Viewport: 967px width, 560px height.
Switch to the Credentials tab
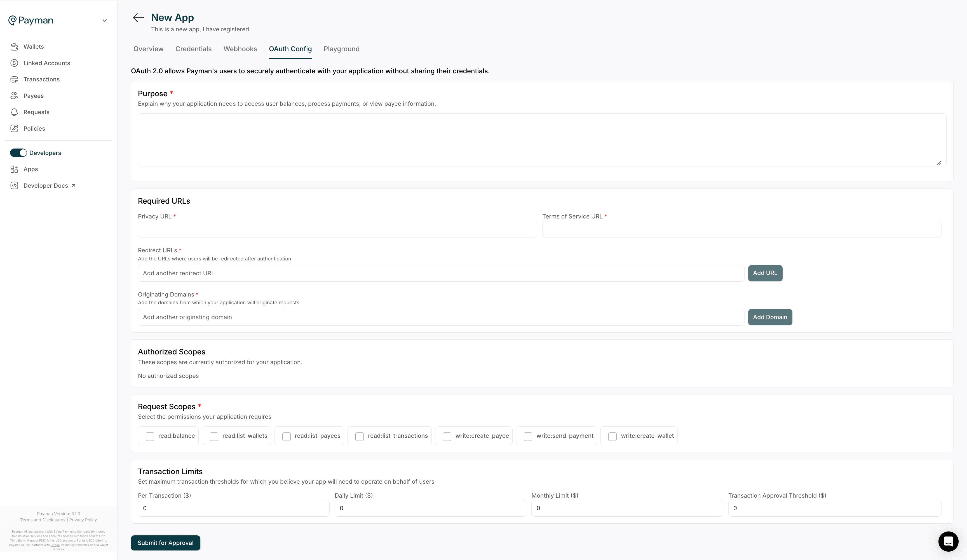click(193, 49)
